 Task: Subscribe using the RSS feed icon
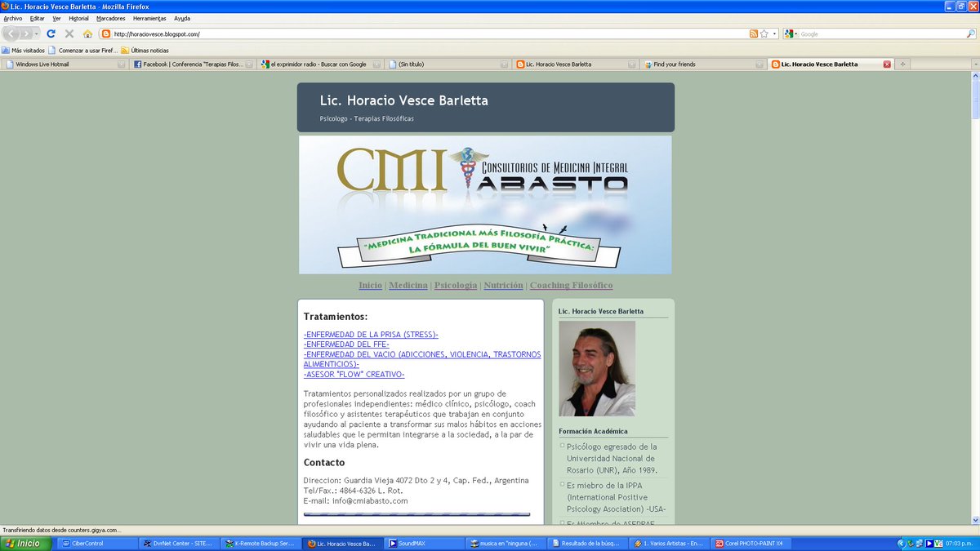[754, 34]
